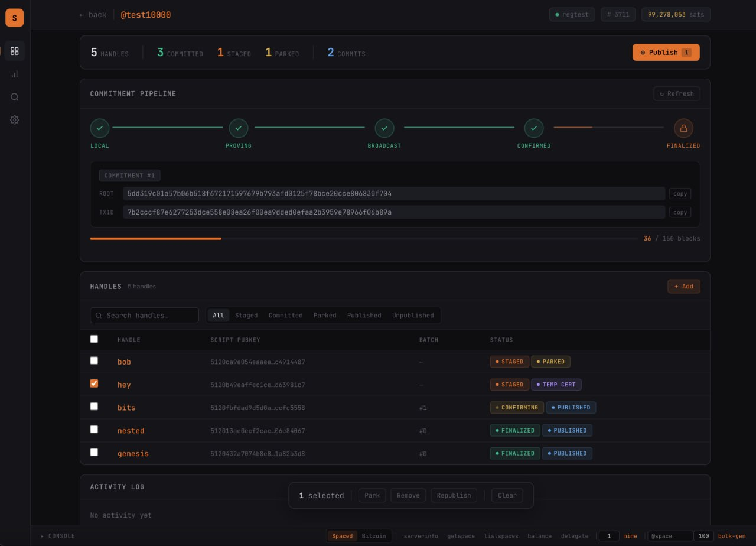Open the dashboard grid view icon
The height and width of the screenshot is (546, 756).
(x=15, y=51)
